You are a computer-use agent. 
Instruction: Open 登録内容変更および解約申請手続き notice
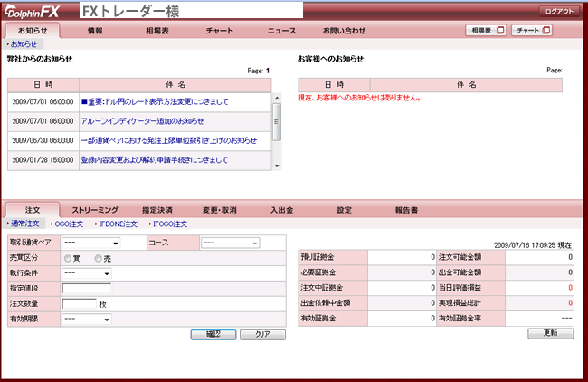(154, 160)
